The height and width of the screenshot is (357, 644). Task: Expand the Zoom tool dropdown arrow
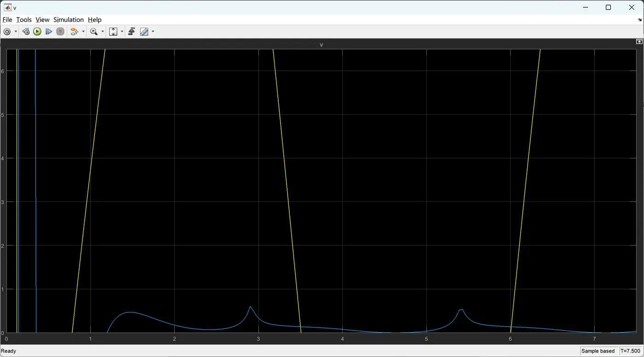coord(102,32)
